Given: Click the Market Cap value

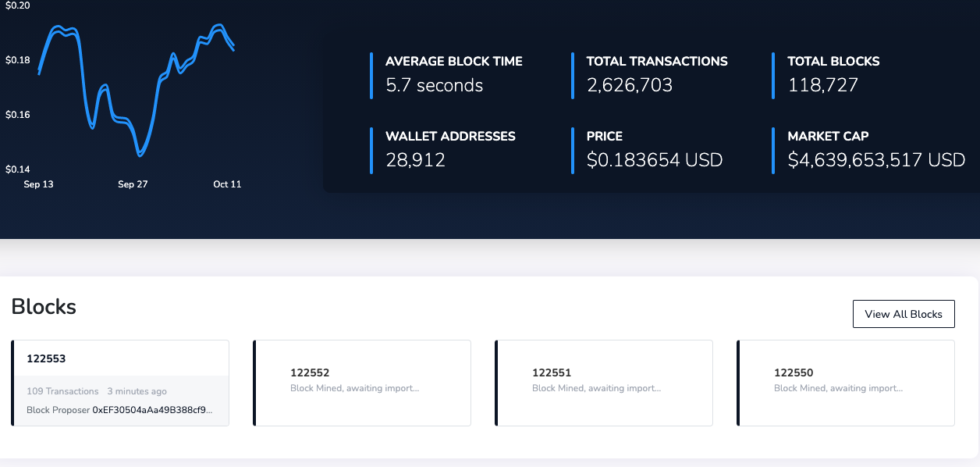Looking at the screenshot, I should pyautogui.click(x=875, y=161).
